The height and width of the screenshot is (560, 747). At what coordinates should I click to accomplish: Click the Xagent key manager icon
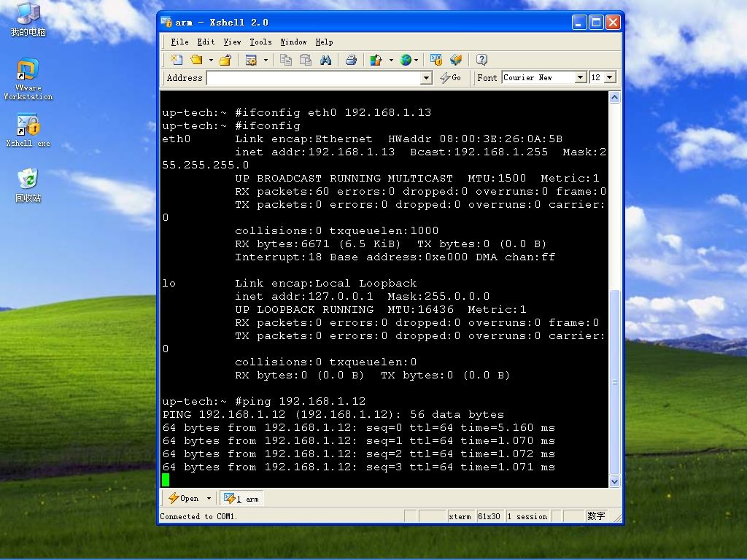pyautogui.click(x=436, y=60)
